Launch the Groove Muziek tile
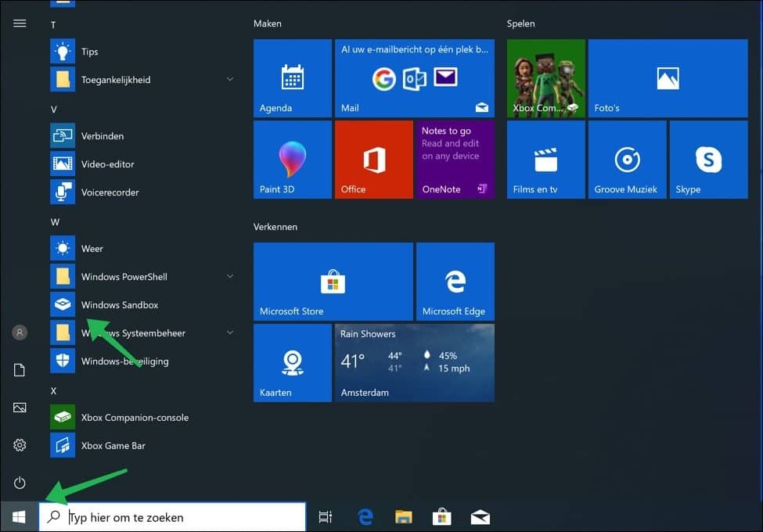 pyautogui.click(x=628, y=160)
